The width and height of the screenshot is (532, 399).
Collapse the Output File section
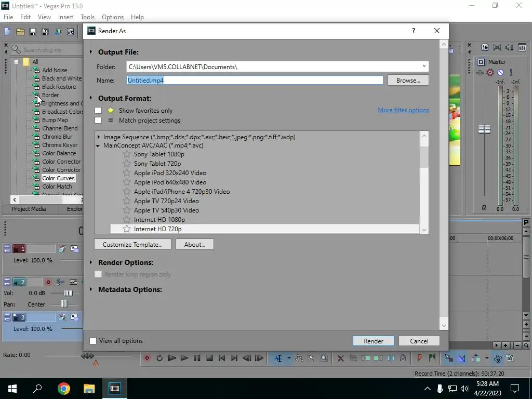[x=91, y=52]
